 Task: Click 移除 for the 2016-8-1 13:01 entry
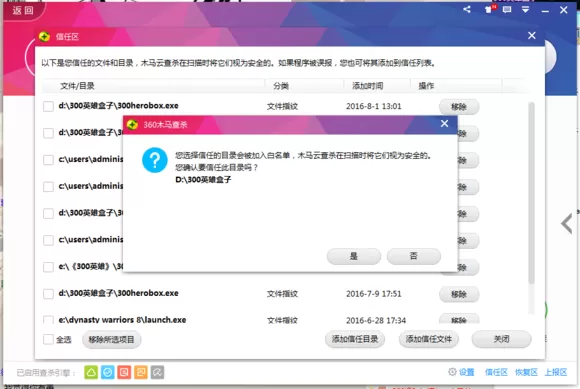coord(459,107)
